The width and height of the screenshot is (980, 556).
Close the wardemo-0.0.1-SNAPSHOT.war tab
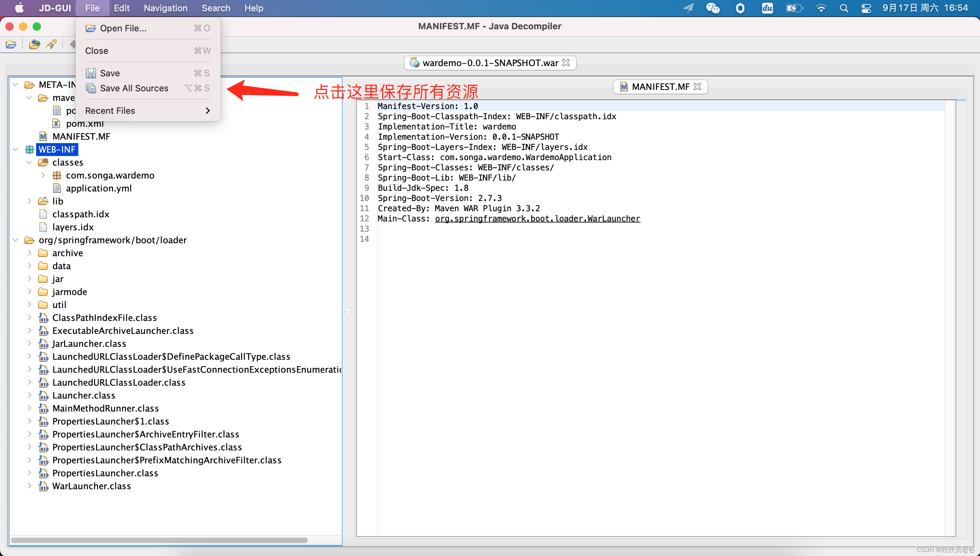coord(566,63)
